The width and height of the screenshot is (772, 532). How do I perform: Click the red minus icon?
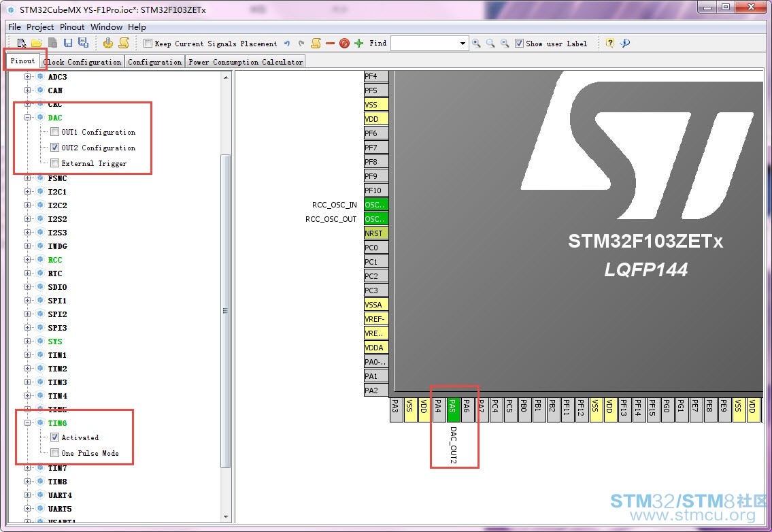[331, 44]
